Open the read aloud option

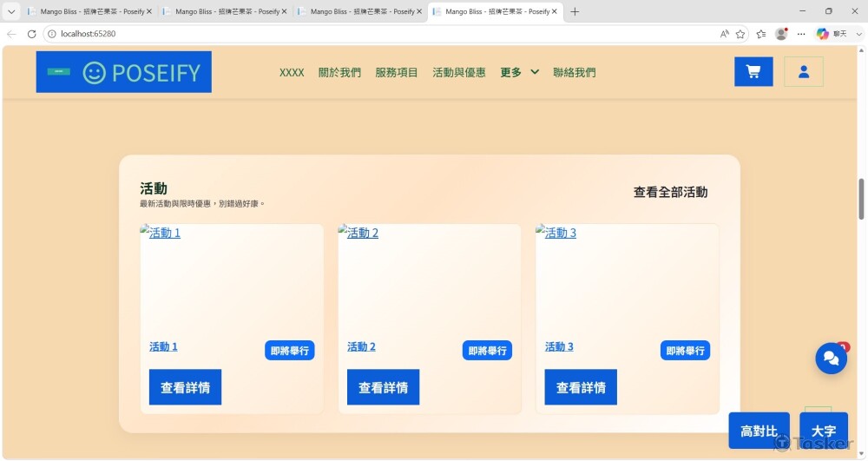tap(724, 34)
